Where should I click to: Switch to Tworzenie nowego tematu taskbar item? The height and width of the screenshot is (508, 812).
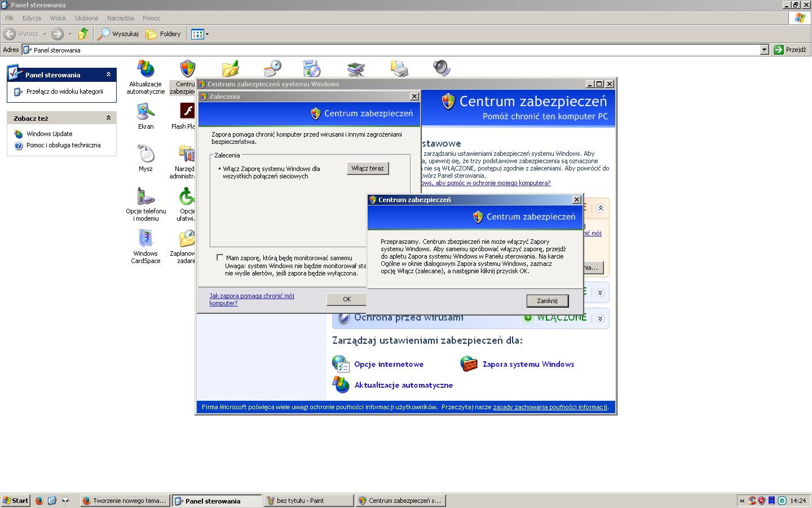pos(125,501)
